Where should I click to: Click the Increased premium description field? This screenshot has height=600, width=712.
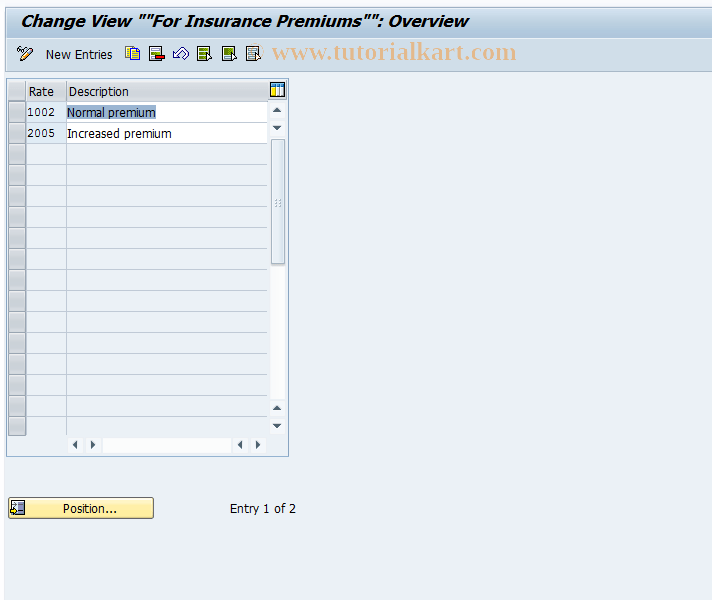point(167,133)
